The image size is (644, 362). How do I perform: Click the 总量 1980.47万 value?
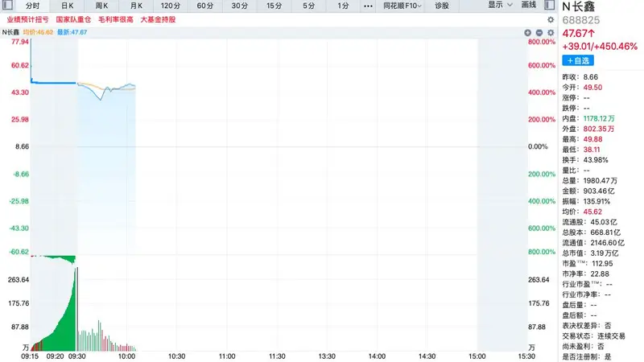coord(600,180)
